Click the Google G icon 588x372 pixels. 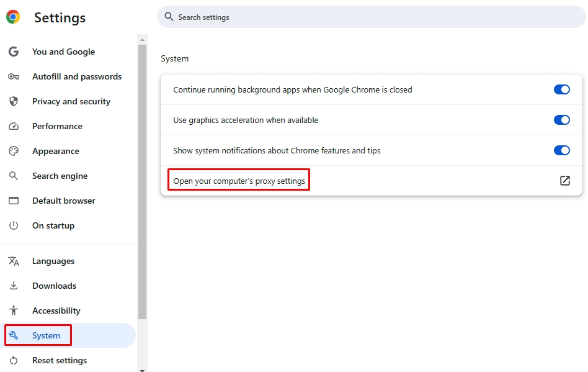14,52
